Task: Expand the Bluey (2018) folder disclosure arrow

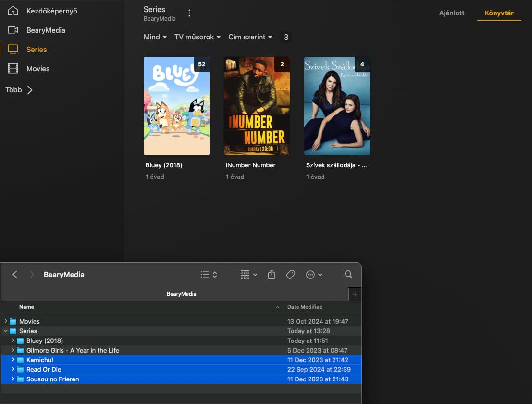Action: point(13,340)
